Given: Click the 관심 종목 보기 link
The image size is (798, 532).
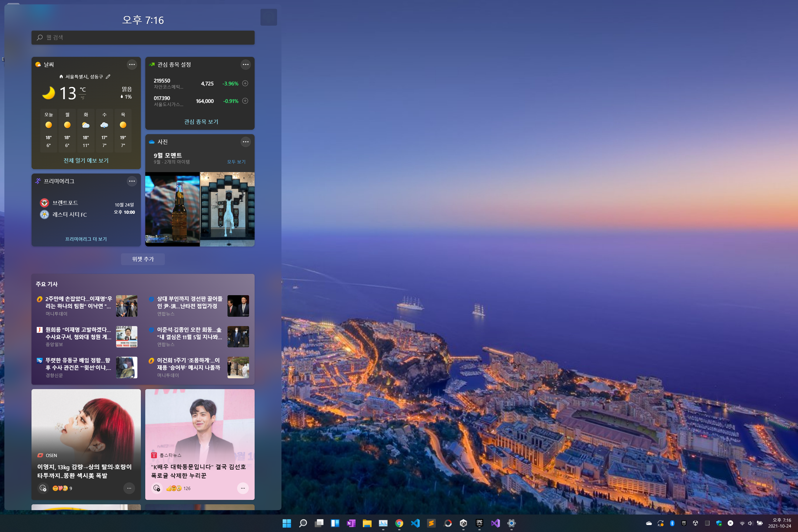Looking at the screenshot, I should (201, 121).
